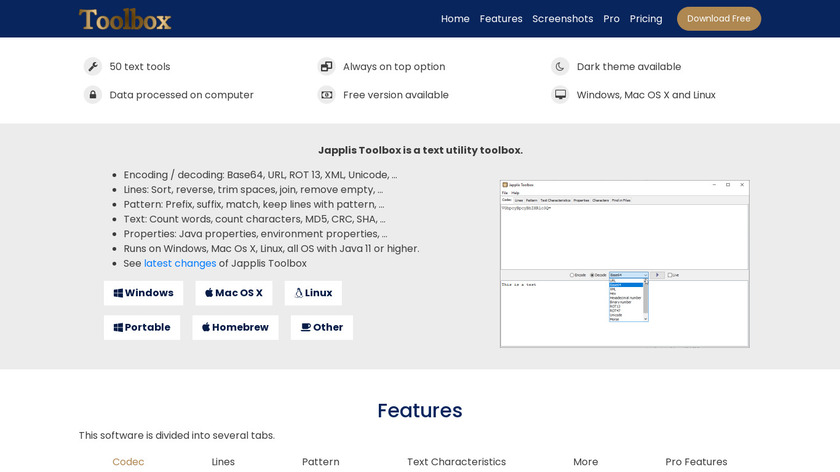Click the Always on top option icon
Image resolution: width=840 pixels, height=472 pixels.
[326, 67]
